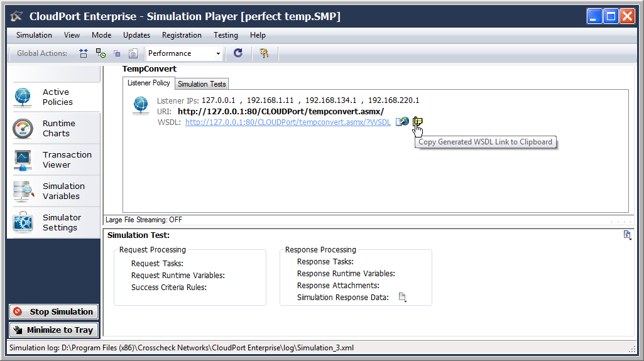644x361 pixels.
Task: Click the URI http://127.0.0.1:80/CLOUDPort/tempconvert.asmx/ text
Action: 280,111
